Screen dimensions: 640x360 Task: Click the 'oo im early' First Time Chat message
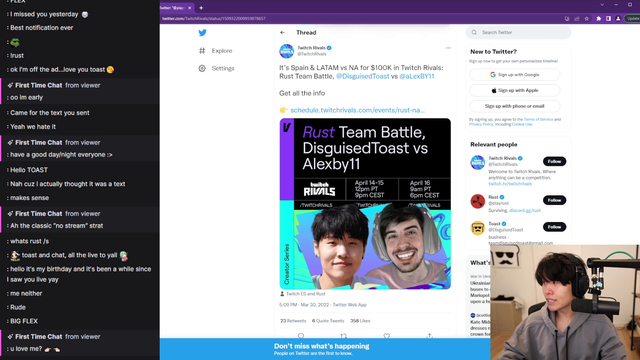(26, 98)
